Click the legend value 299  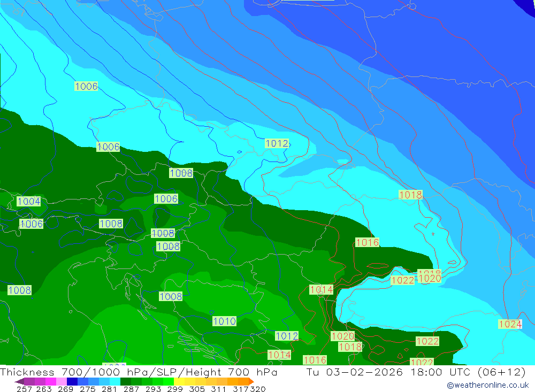pos(175,389)
